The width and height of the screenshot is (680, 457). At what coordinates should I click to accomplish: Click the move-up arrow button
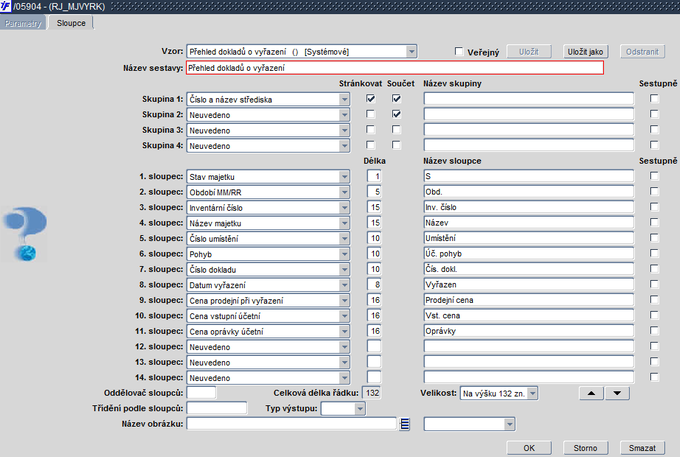(592, 393)
